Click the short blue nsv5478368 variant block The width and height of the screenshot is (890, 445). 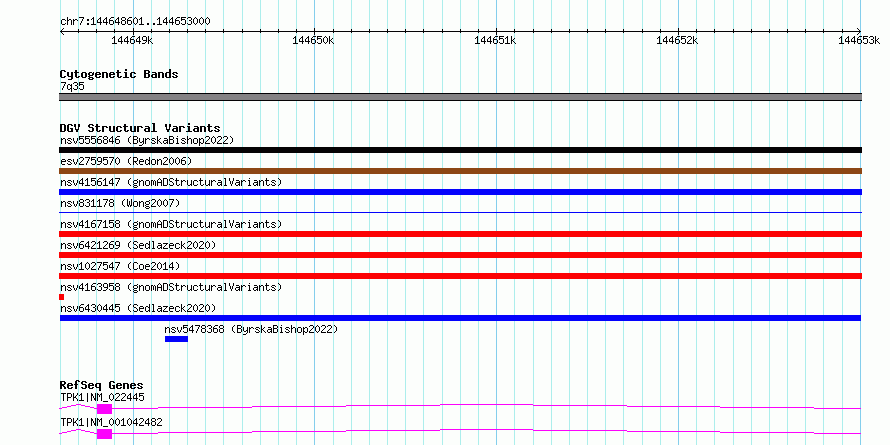coord(176,339)
